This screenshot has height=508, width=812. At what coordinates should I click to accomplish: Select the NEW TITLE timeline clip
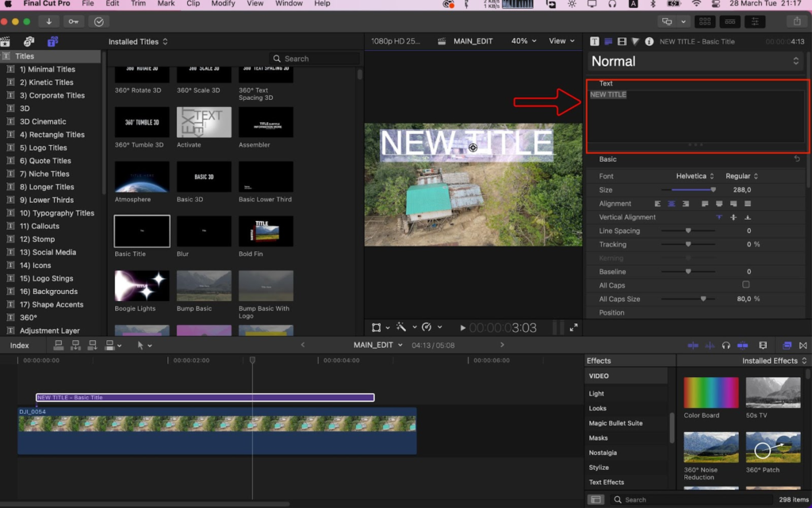click(x=205, y=397)
